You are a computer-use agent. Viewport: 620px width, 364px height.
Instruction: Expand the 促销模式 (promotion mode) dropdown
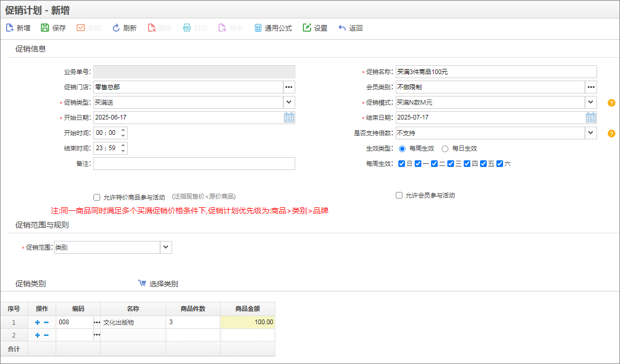[x=591, y=103]
